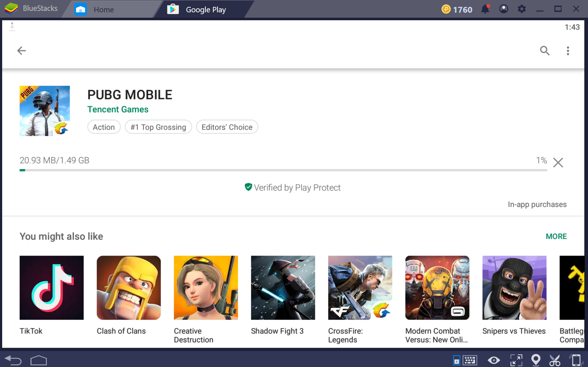Click the You might also like heading
Image resolution: width=588 pixels, height=367 pixels.
point(61,236)
